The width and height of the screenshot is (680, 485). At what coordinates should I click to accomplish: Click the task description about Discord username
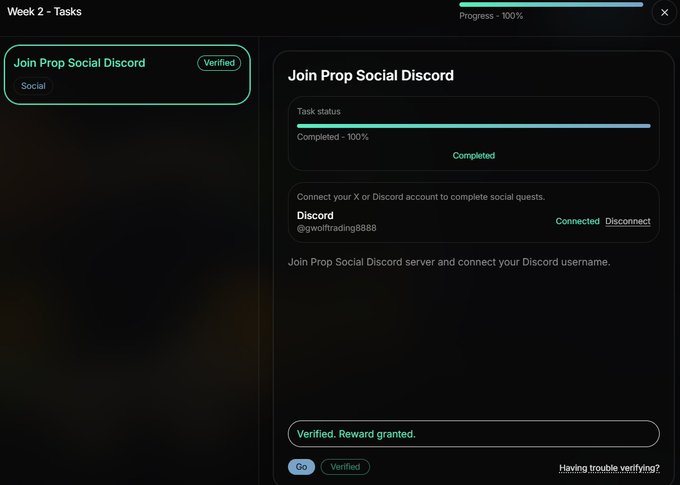tap(449, 262)
